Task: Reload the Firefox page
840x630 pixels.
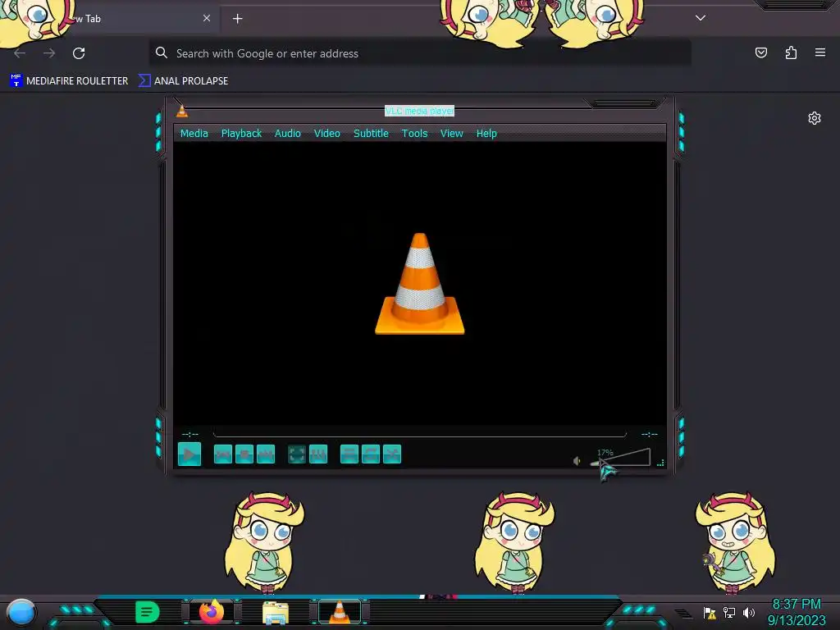Action: point(79,53)
